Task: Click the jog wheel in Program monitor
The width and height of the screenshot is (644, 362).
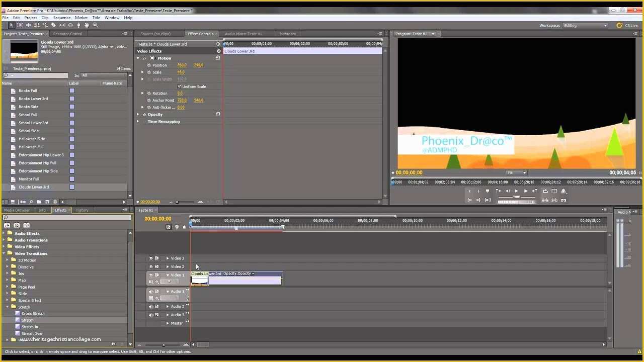Action: [517, 202]
